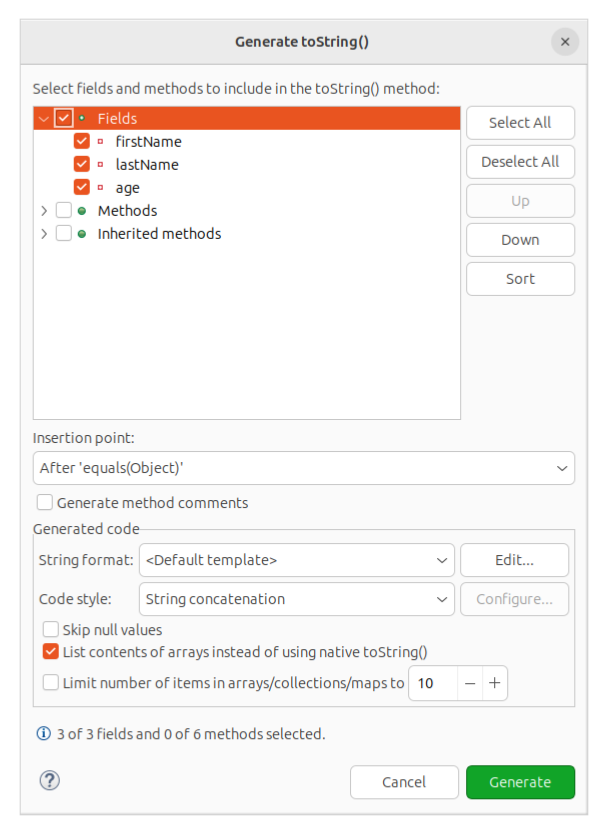Image resolution: width=606 pixels, height=834 pixels.
Task: Click the item limit number field
Action: point(432,684)
